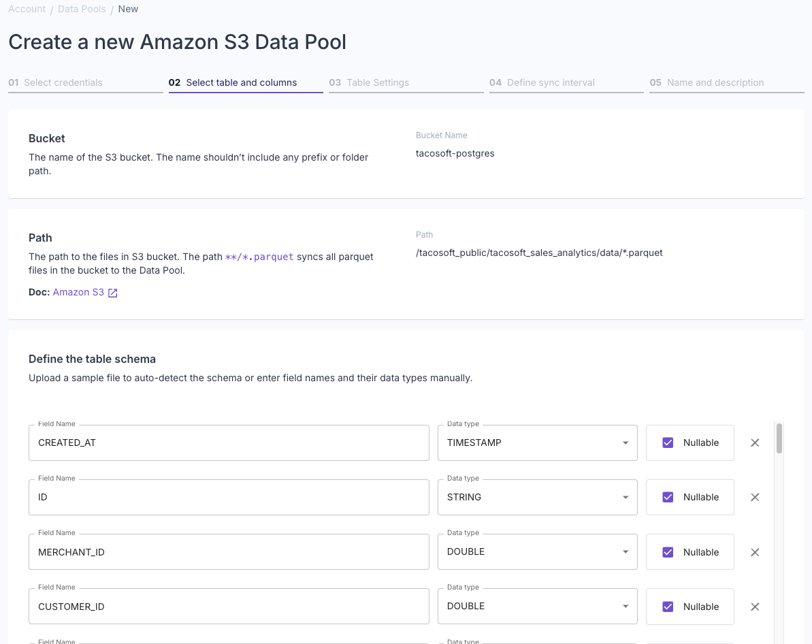Toggle Nullable on MERCHANT_ID
The width and height of the screenshot is (812, 644).
668,551
